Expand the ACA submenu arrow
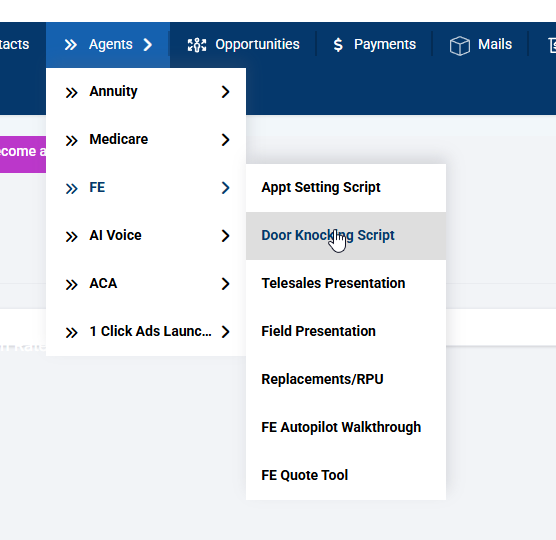This screenshot has width=556, height=540. pos(225,284)
